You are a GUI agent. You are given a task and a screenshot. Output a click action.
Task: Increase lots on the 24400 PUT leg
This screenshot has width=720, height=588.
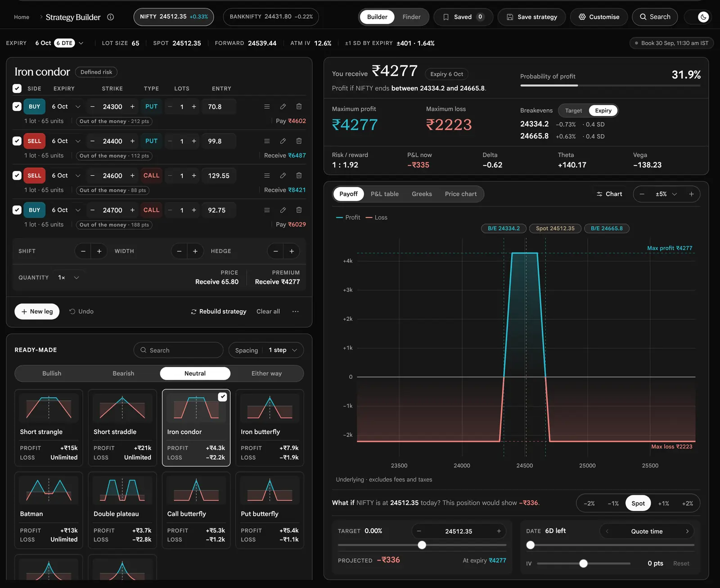click(x=194, y=141)
